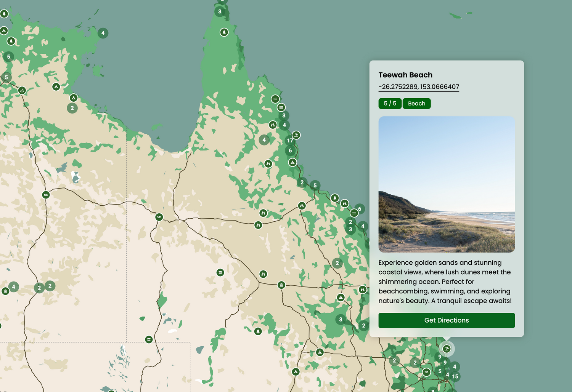
Task: Open binoculars marker at the popup's left edge
Action: (x=363, y=290)
